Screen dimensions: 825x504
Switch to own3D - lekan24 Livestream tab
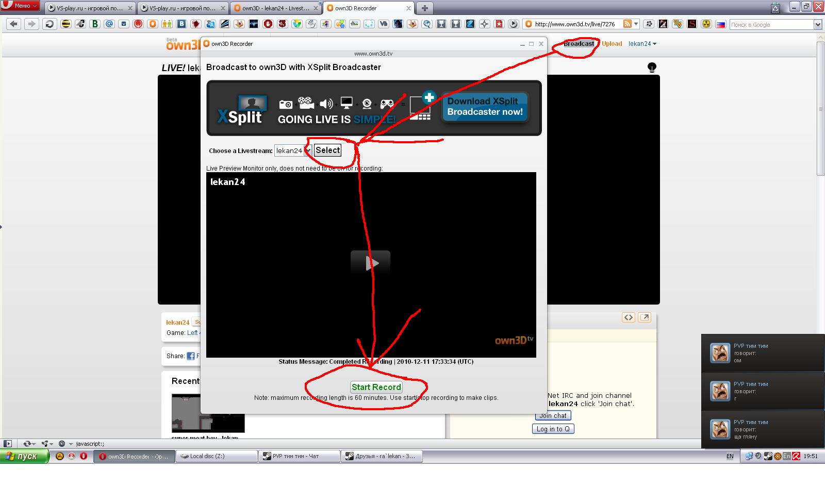pyautogui.click(x=276, y=8)
